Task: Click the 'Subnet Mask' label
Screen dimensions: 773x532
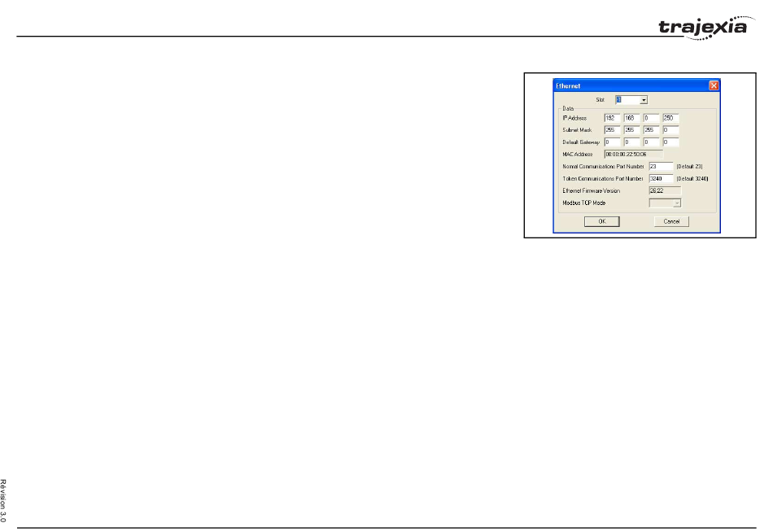Action: pyautogui.click(x=577, y=130)
